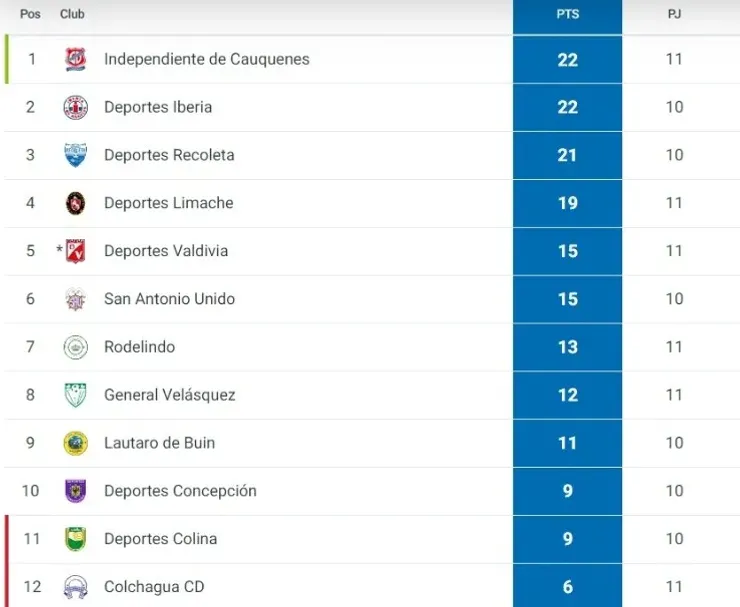Click the Deportes Valdivia club crest
Screen dimensions: 740x607
coord(75,251)
